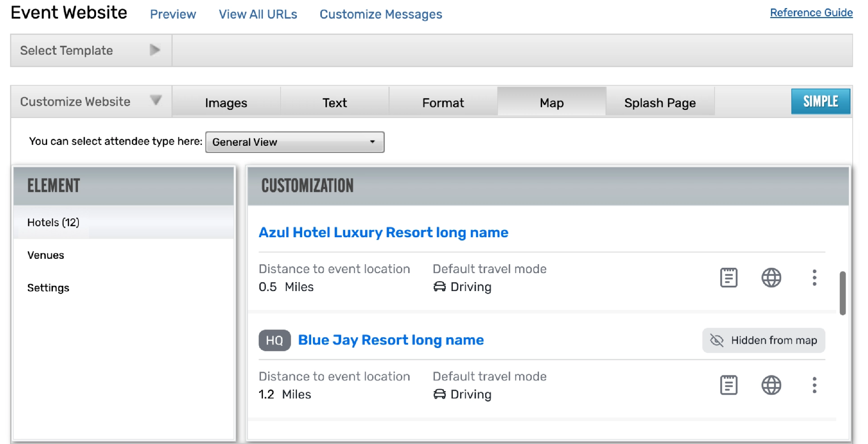Toggle the Hidden from map indicator
This screenshot has width=868, height=444.
pos(763,340)
